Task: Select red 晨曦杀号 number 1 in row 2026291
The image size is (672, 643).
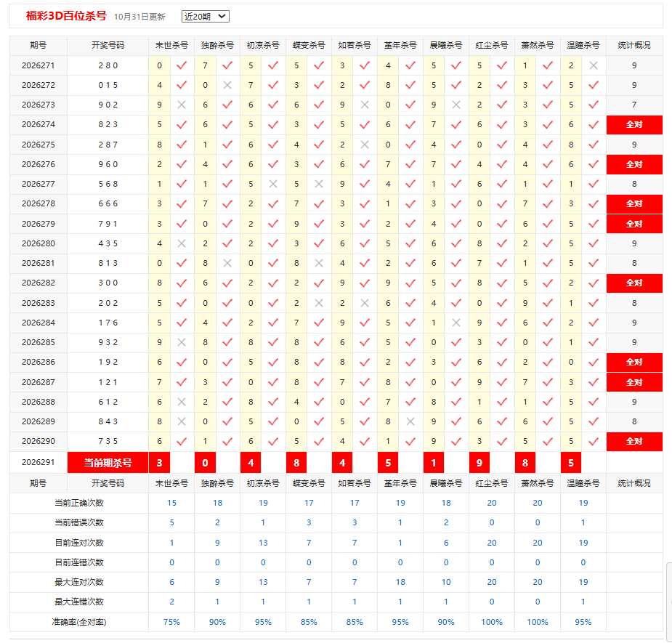Action: 434,463
